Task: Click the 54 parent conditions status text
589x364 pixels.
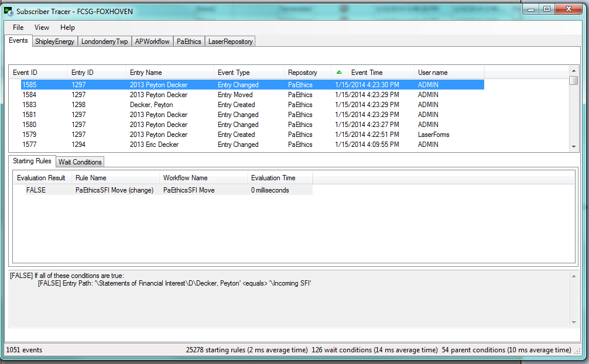Action: pyautogui.click(x=506, y=350)
